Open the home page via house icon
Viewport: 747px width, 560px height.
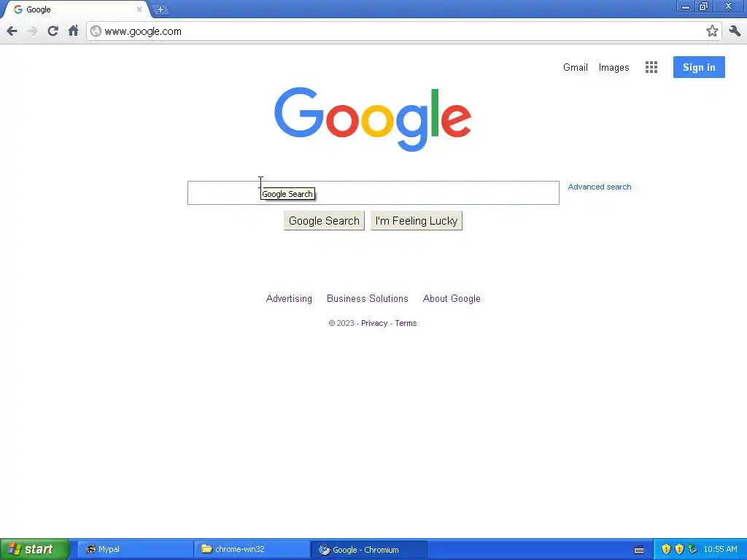point(74,31)
